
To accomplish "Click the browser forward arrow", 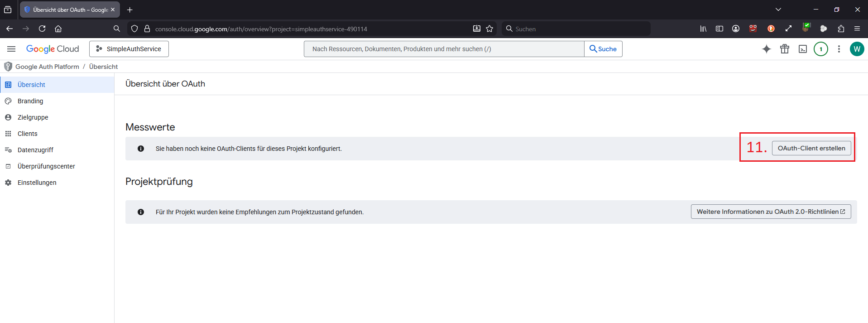I will click(x=26, y=29).
